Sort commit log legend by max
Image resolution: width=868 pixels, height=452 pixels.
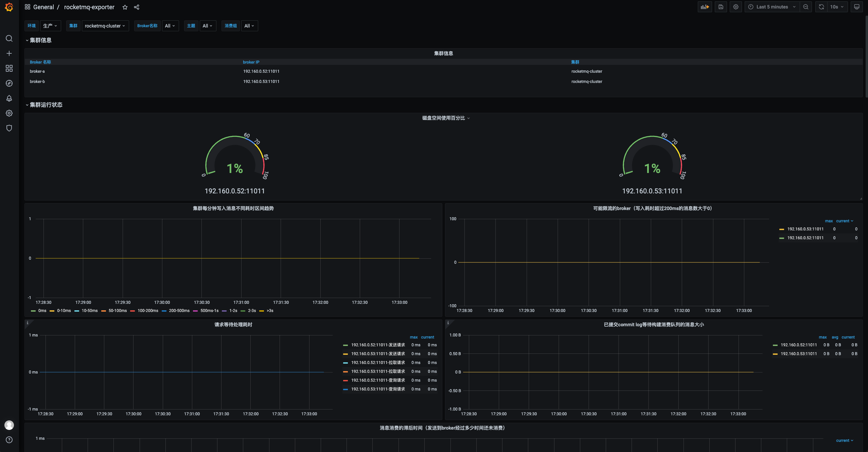point(823,337)
